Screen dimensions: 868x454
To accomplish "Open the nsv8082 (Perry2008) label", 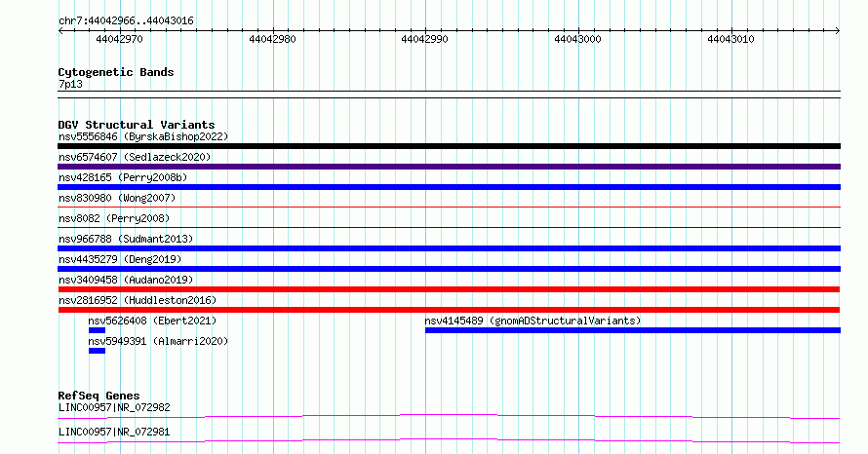I will 114,218.
